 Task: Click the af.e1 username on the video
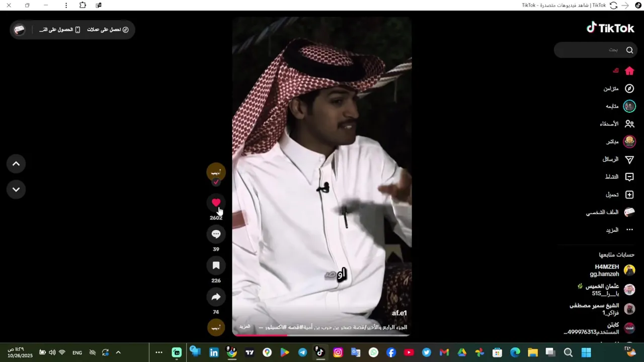tap(399, 313)
